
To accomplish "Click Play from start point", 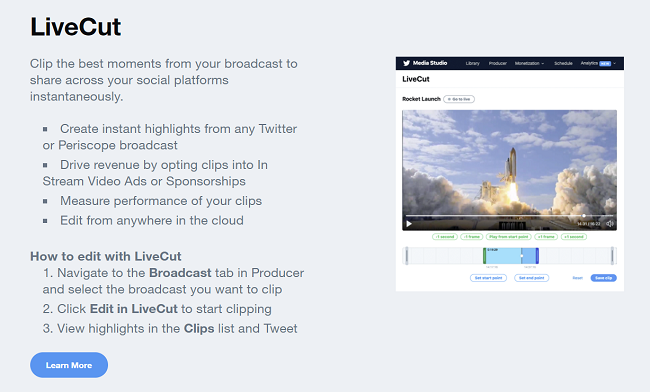I will point(509,237).
